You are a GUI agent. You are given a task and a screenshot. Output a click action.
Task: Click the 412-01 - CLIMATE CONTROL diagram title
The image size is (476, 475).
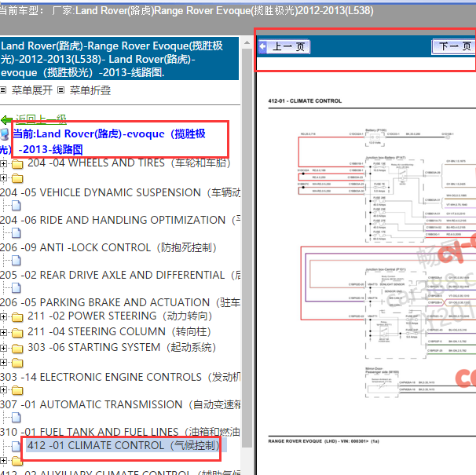tap(305, 101)
